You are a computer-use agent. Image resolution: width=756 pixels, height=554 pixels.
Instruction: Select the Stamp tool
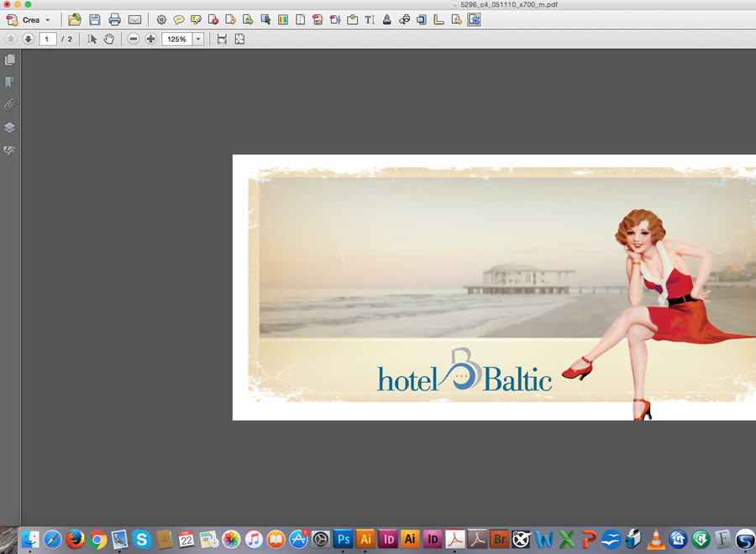point(387,19)
